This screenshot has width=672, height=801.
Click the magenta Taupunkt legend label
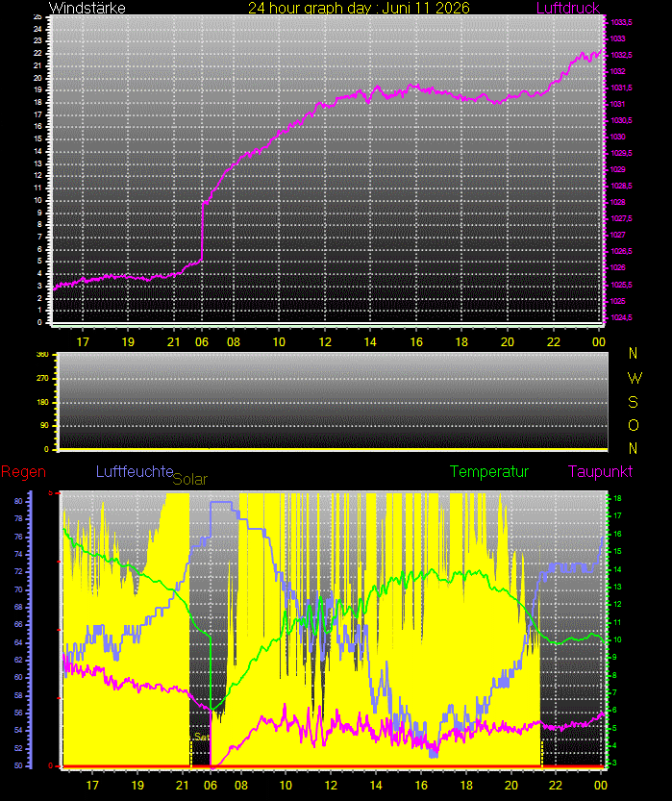(x=600, y=471)
